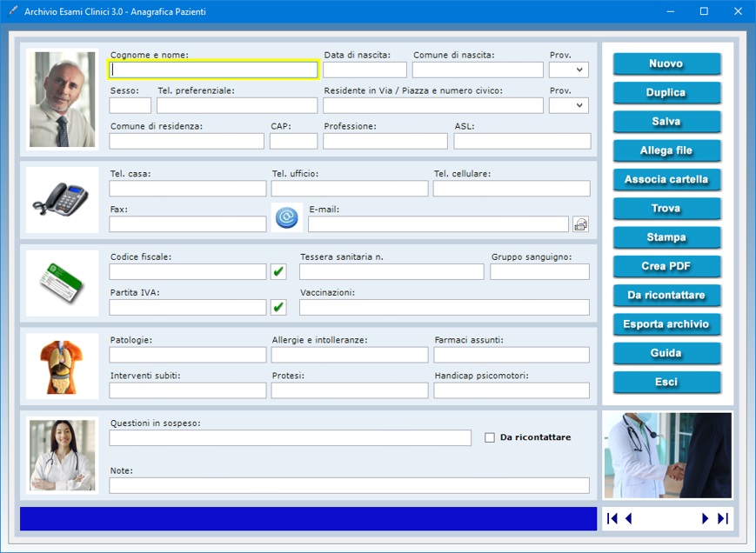The height and width of the screenshot is (553, 756).
Task: Open the birth Prov. dropdown
Action: click(x=579, y=70)
